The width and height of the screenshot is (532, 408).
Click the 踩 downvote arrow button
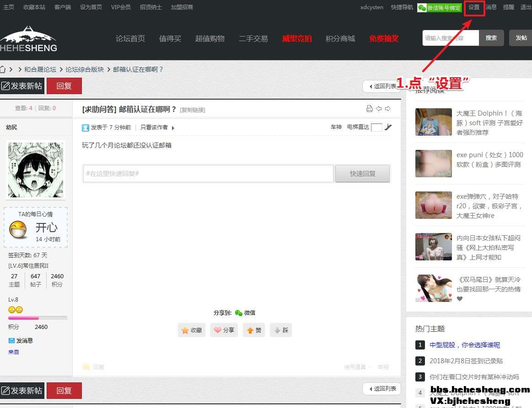click(280, 330)
